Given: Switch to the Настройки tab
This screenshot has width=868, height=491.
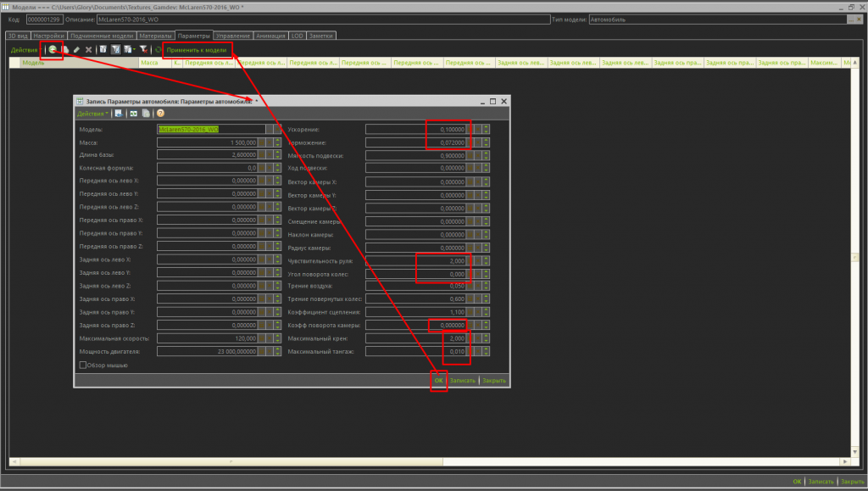Looking at the screenshot, I should coord(48,36).
